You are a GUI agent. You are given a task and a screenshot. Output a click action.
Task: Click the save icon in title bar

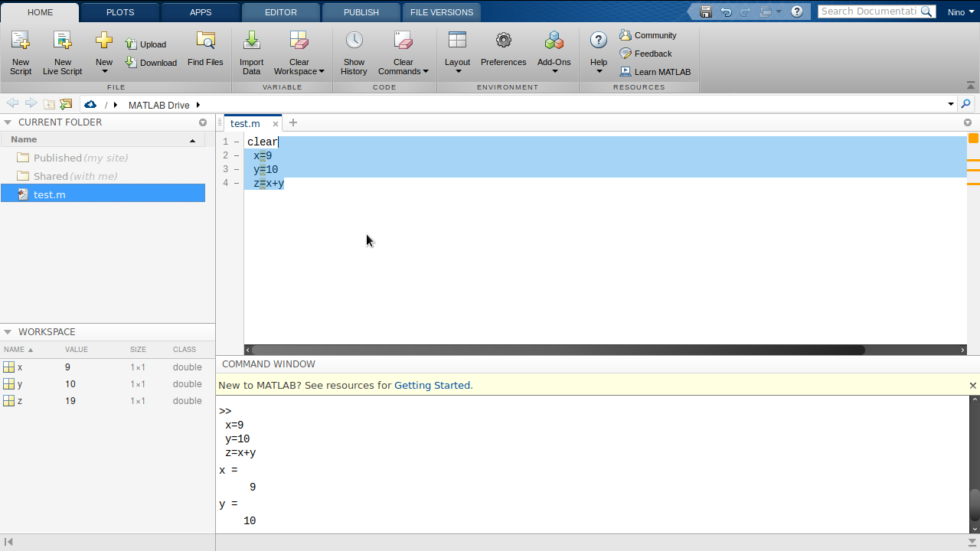click(706, 11)
